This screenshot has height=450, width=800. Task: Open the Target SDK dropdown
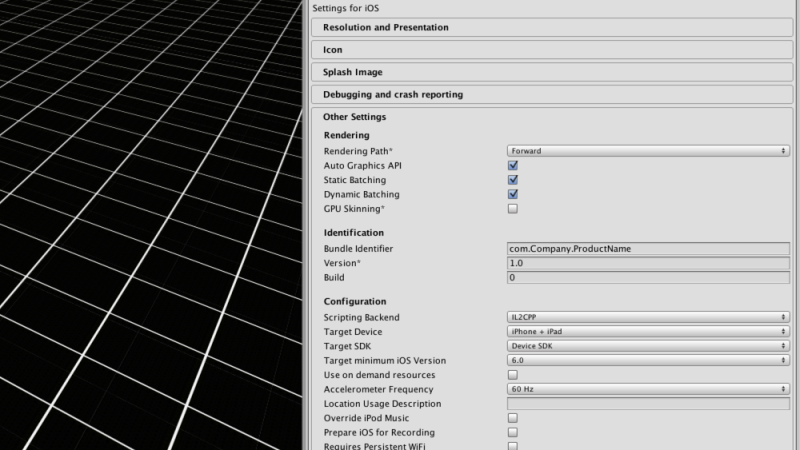648,346
